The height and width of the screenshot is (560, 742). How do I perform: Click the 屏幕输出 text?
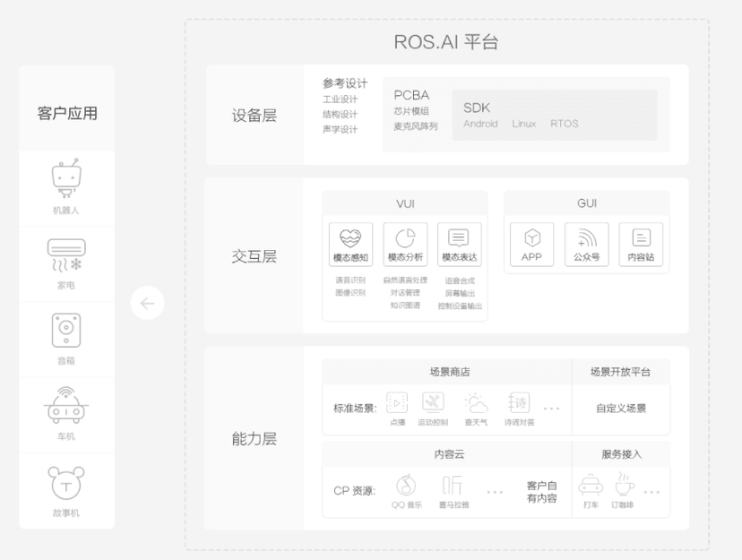(x=460, y=293)
